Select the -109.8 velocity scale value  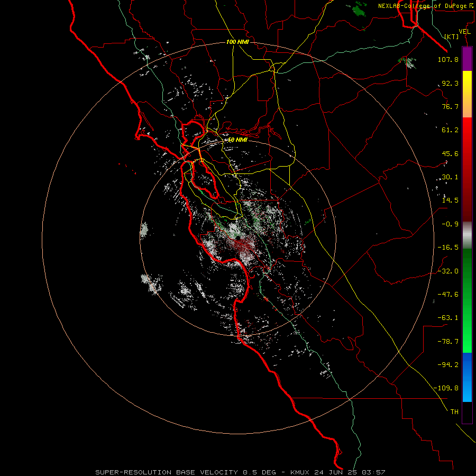click(446, 388)
